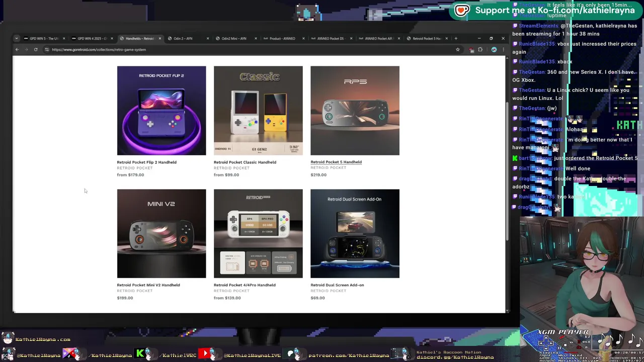Switch to the AYANEO Pocket AIR tab
The image size is (644, 362).
(x=378, y=38)
